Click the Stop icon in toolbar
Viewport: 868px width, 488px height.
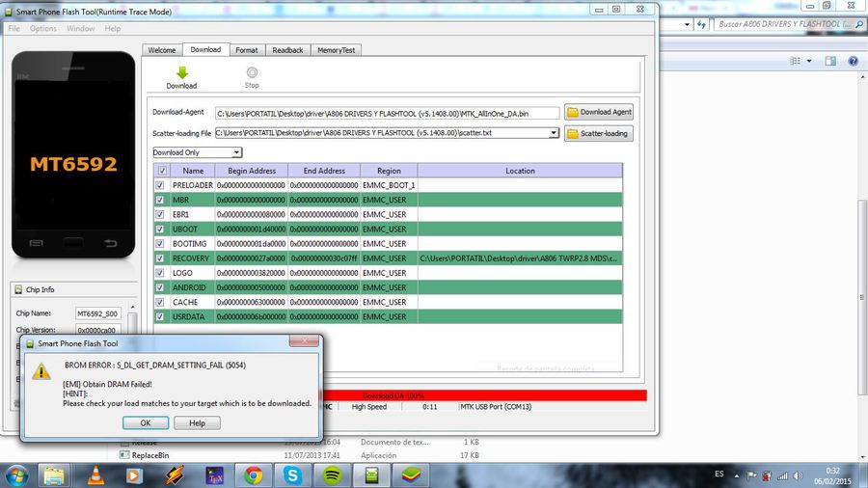pos(252,72)
